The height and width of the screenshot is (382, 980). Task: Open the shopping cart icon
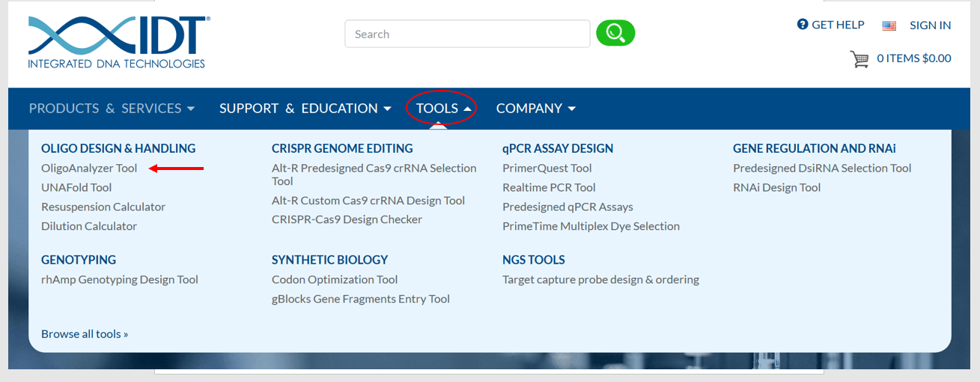(859, 58)
